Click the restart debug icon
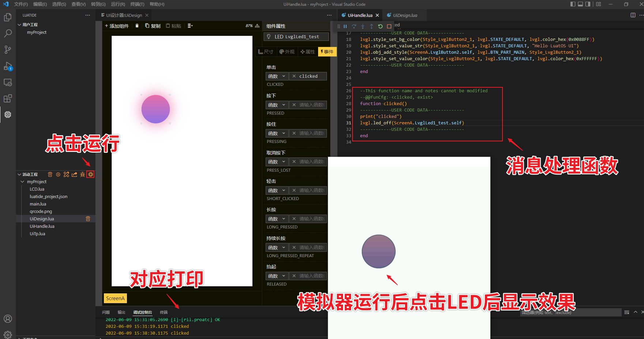The width and height of the screenshot is (644, 339). [x=380, y=26]
